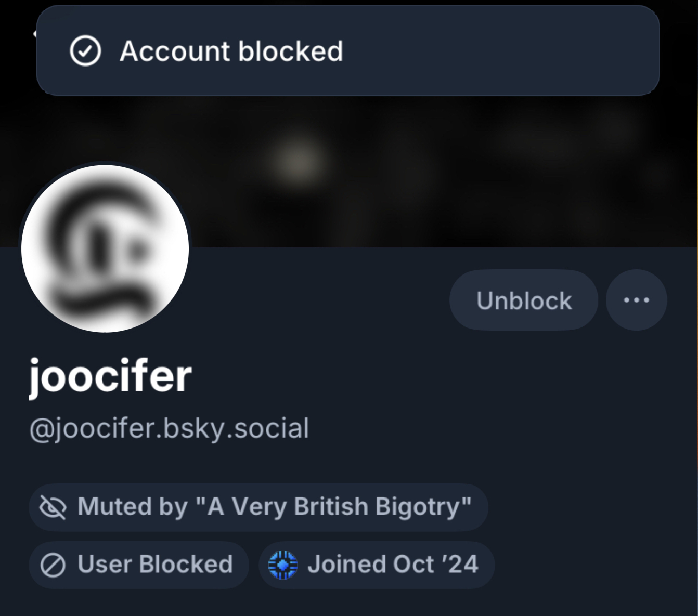
Task: Click the empty right side of the toast
Action: pos(520,51)
